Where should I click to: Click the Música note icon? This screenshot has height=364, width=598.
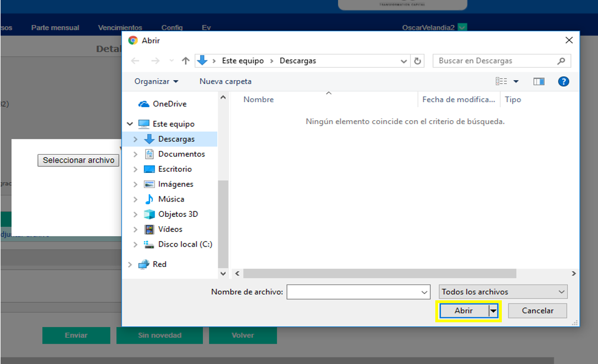(149, 199)
